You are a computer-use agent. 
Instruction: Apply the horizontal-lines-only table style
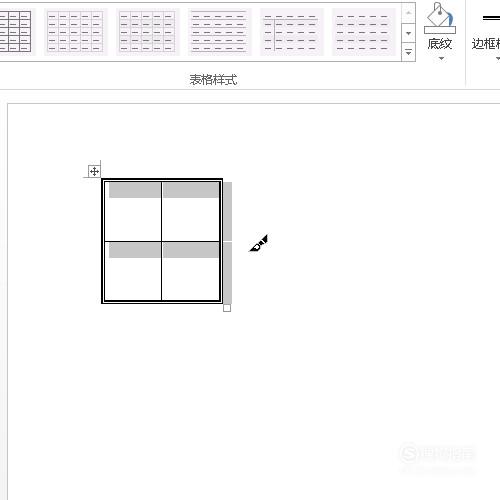click(219, 32)
